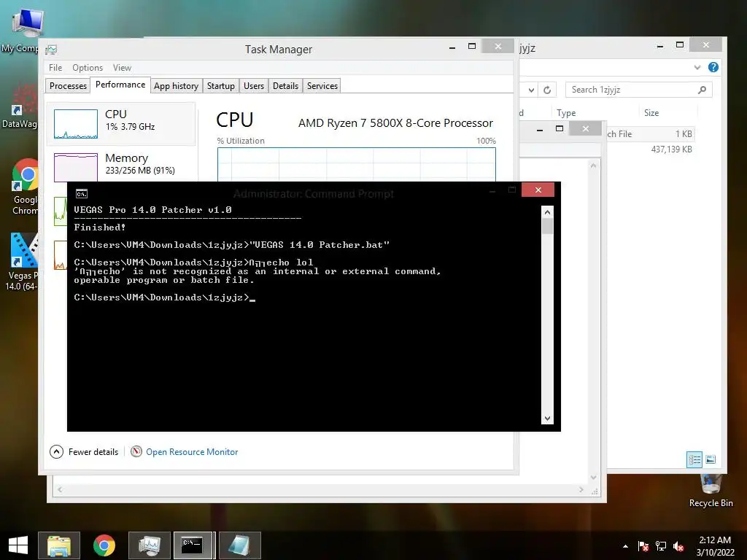This screenshot has width=747, height=560.
Task: Sort by the Size column header
Action: [651, 113]
